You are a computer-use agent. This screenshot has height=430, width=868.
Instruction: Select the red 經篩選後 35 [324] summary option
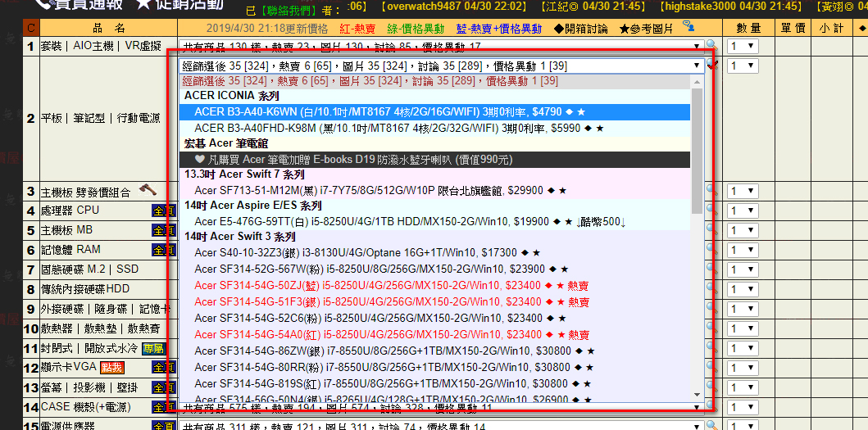tap(434, 81)
